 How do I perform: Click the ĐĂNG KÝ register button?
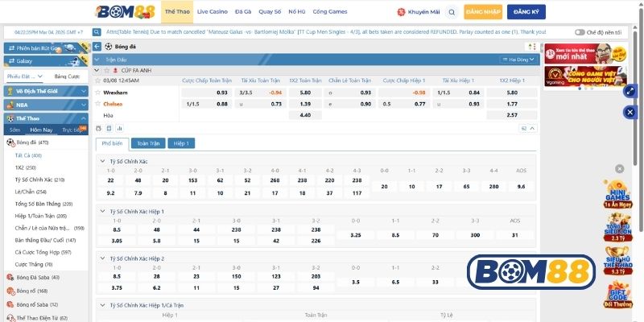pos(526,12)
